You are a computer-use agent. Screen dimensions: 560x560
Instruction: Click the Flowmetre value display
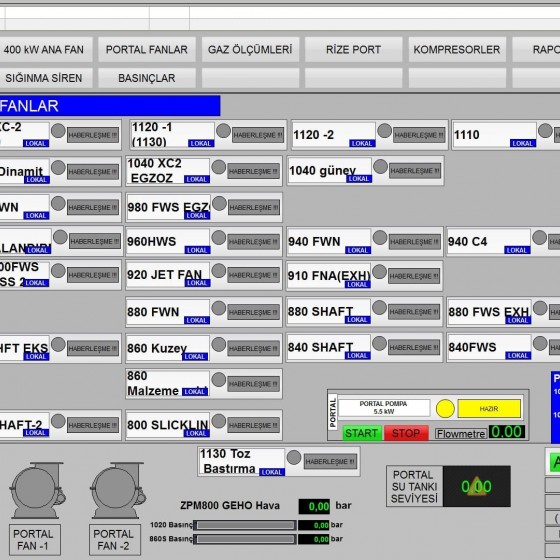pyautogui.click(x=507, y=432)
